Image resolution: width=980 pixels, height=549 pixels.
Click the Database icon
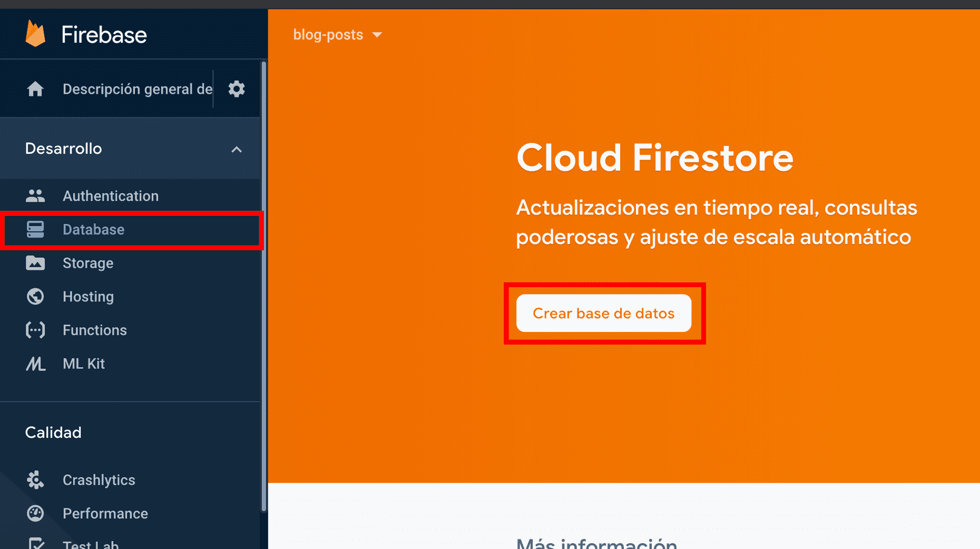(35, 229)
